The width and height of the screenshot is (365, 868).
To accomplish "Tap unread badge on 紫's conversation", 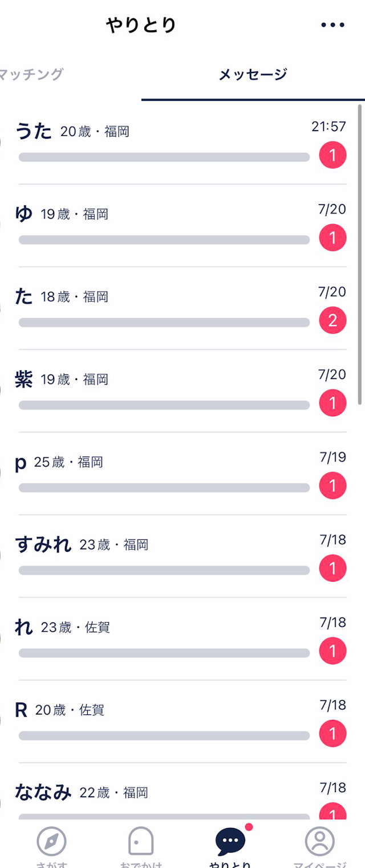I will click(x=332, y=403).
